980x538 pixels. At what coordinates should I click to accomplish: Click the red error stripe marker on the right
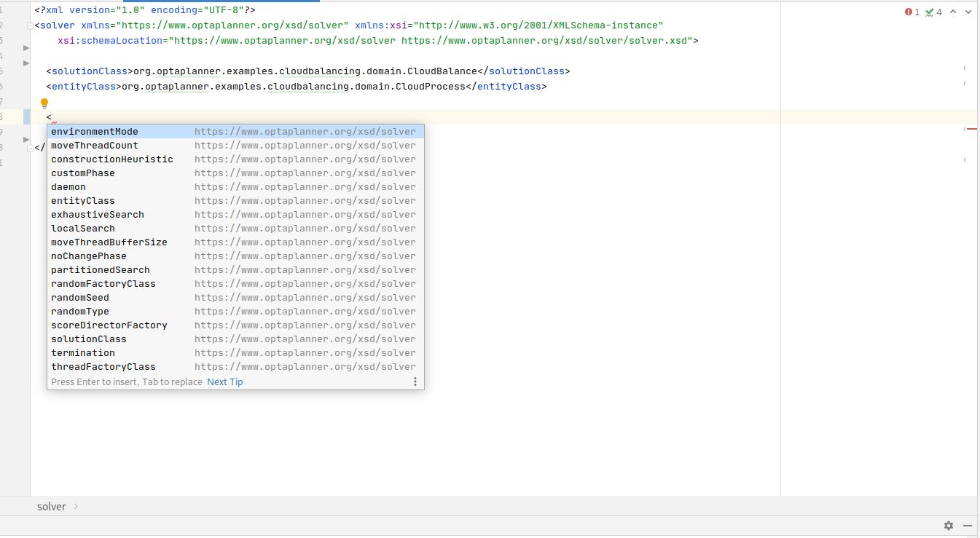(x=972, y=128)
